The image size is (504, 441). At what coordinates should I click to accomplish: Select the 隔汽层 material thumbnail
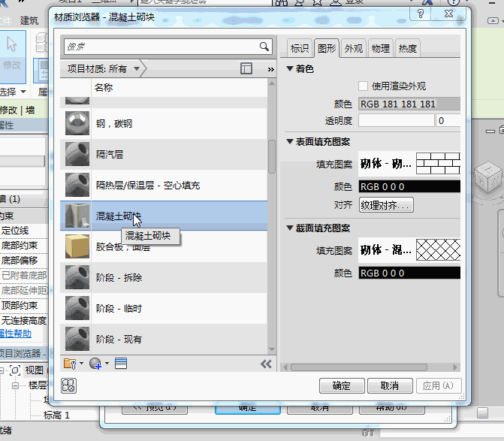[x=77, y=154]
